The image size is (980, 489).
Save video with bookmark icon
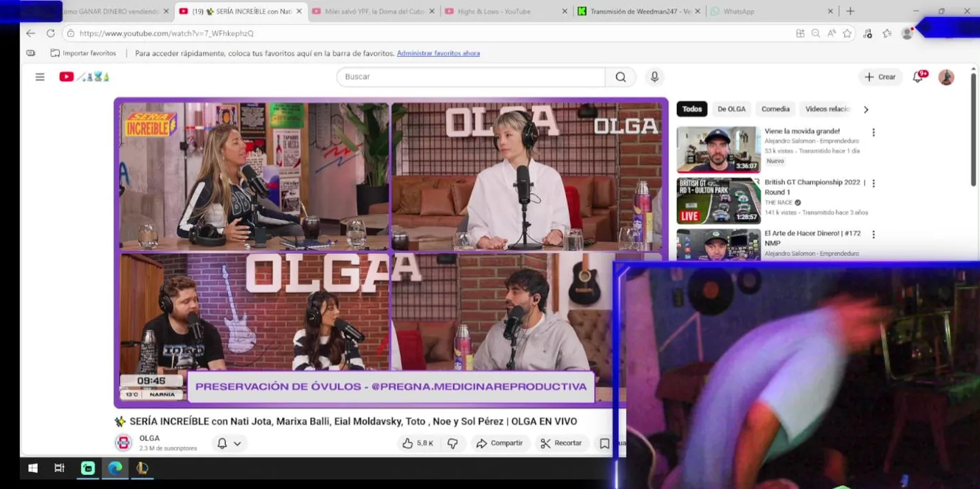[604, 443]
